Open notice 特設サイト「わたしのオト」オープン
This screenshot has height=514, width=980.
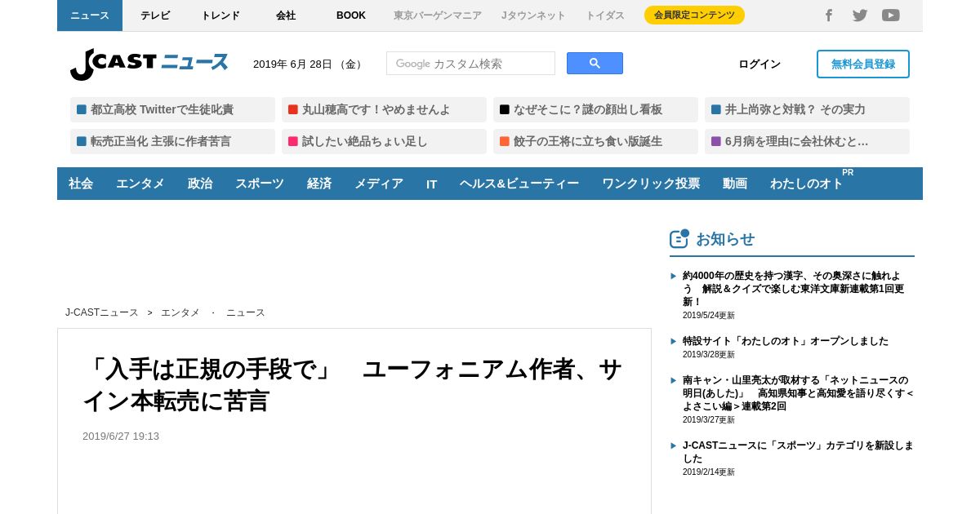click(786, 341)
